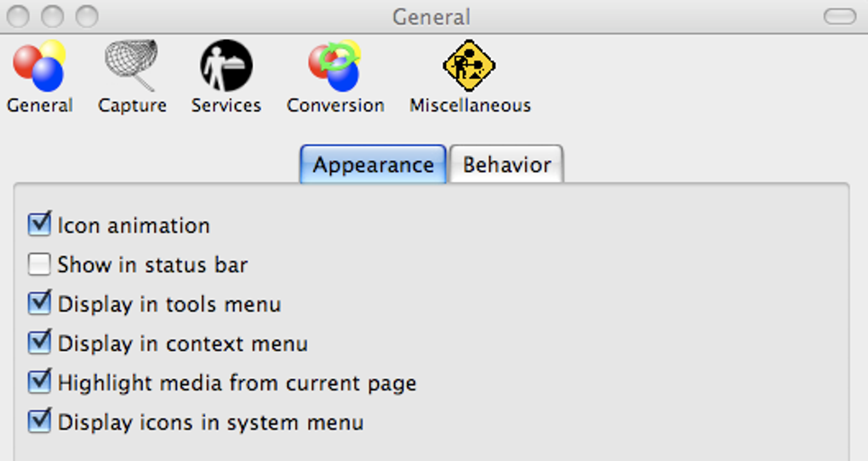Uncheck Display in tools menu
Viewport: 868px width, 461px height.
[39, 303]
